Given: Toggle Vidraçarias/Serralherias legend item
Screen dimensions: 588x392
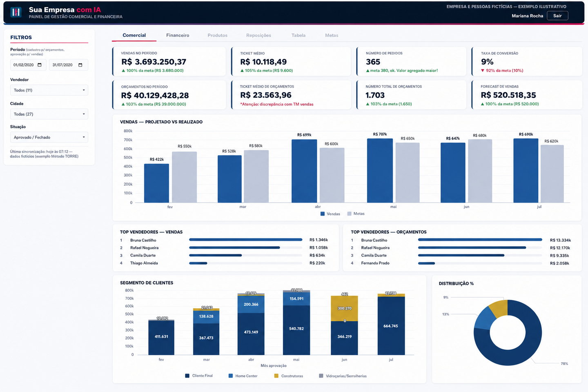Looking at the screenshot, I should [x=343, y=376].
